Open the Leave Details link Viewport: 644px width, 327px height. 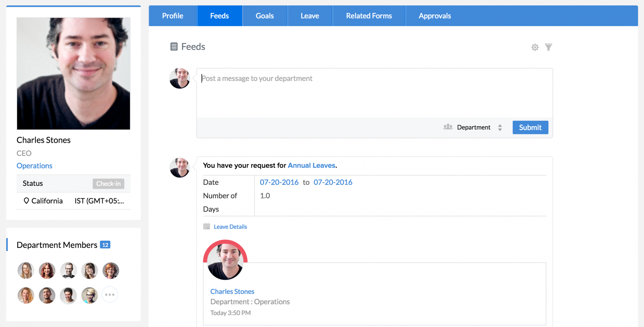tap(230, 227)
